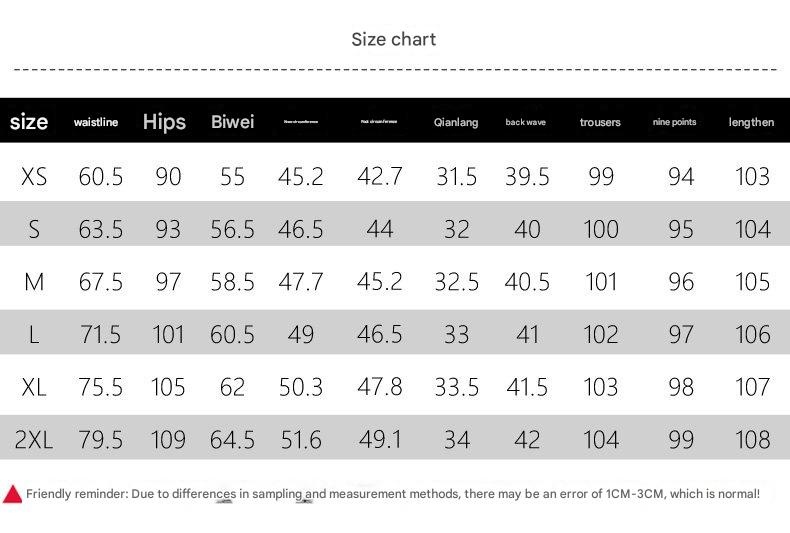Click the waistline column header
Image resolution: width=790 pixels, height=533 pixels.
96,122
